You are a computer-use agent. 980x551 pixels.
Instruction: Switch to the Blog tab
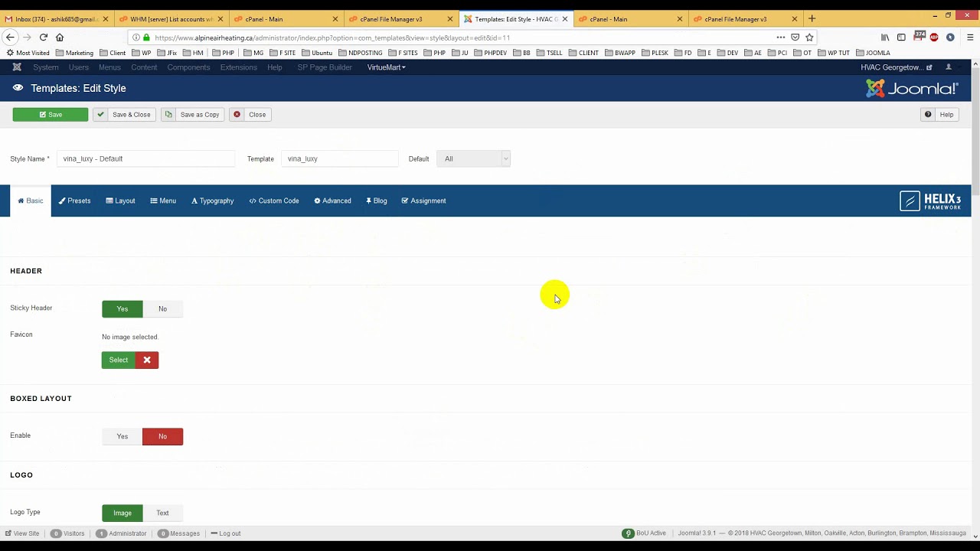pyautogui.click(x=376, y=201)
